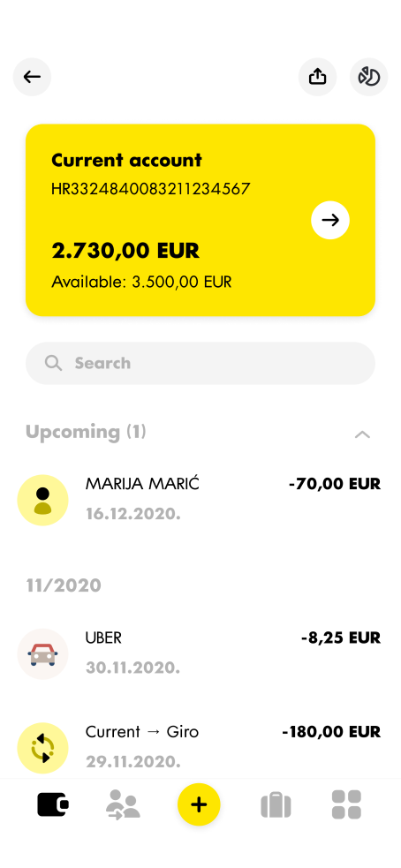The image size is (401, 868).
Task: Open the pie chart analytics icon
Action: (x=369, y=77)
